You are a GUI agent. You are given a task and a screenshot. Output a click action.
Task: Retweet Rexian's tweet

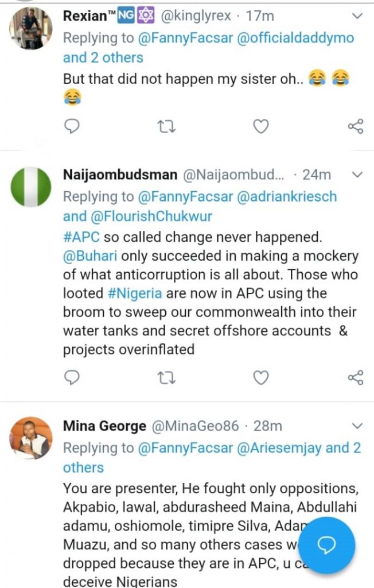click(167, 126)
